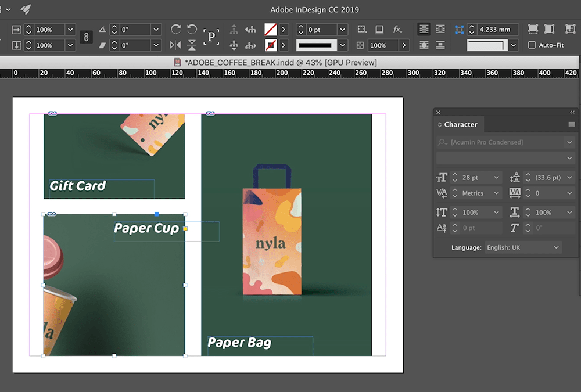Flip the selection horizontally
Viewport: 581px width, 392px height.
(x=176, y=45)
